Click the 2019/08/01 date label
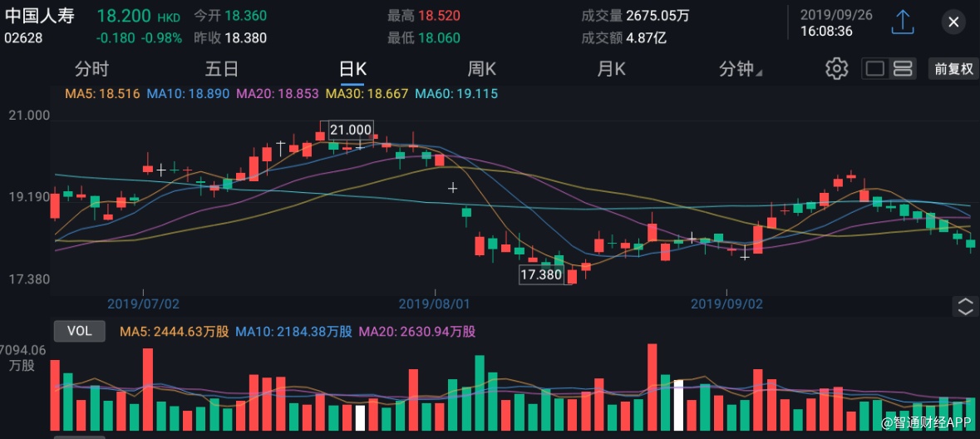This screenshot has height=439, width=980. [x=435, y=304]
